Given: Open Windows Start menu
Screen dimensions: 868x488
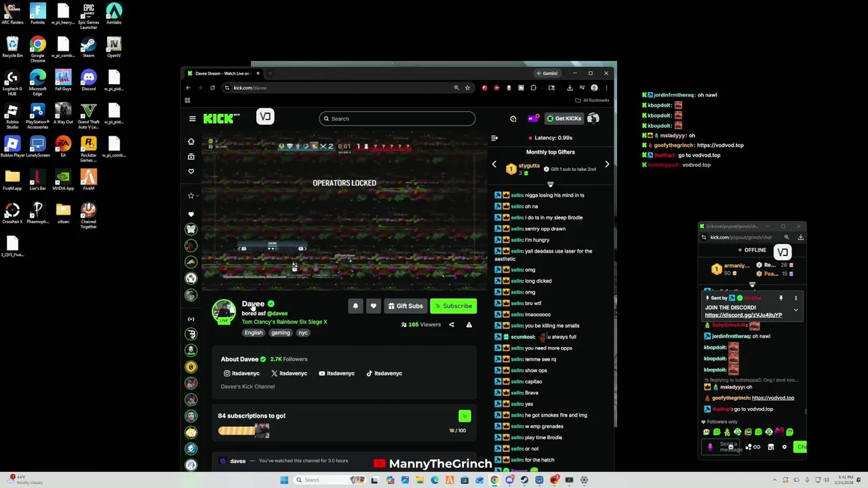Looking at the screenshot, I should (284, 480).
